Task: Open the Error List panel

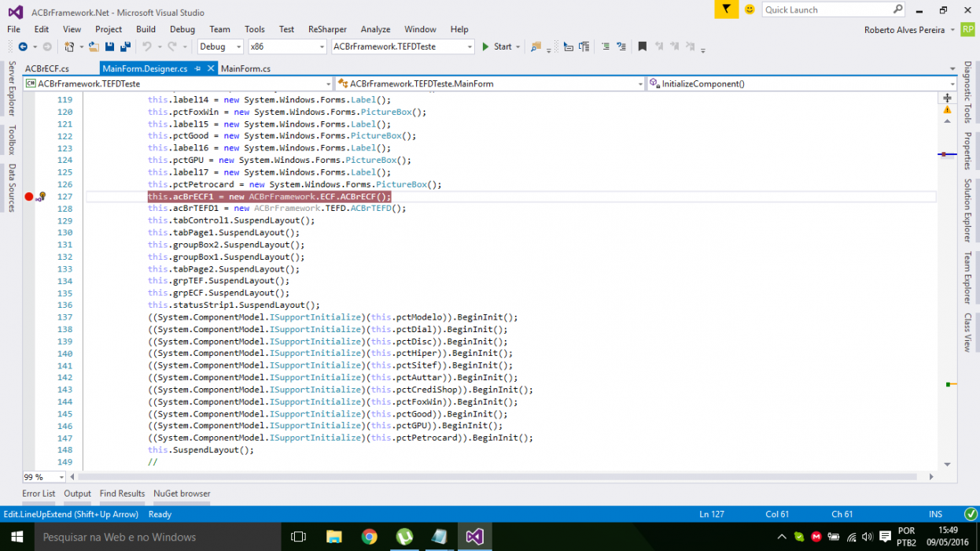Action: (39, 494)
